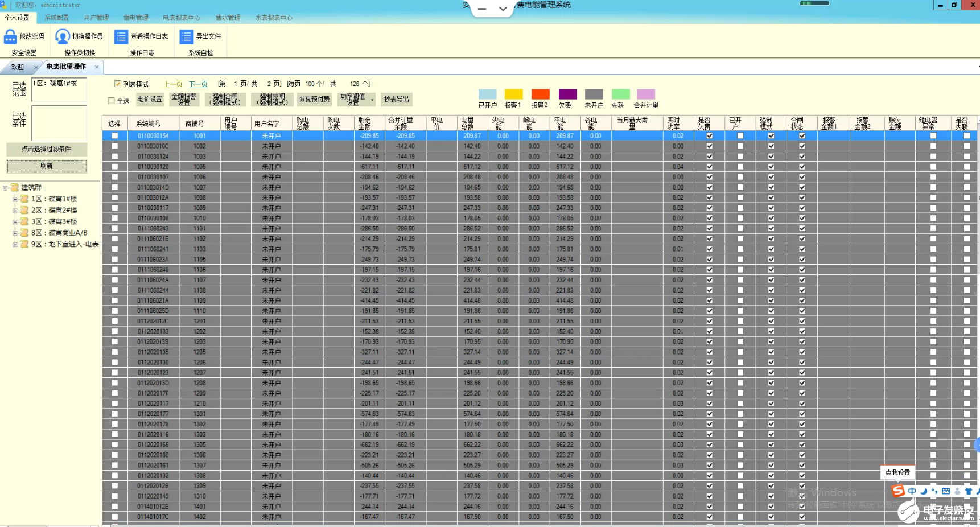
Task: Click the Sogou user account icon
Action: (x=957, y=491)
